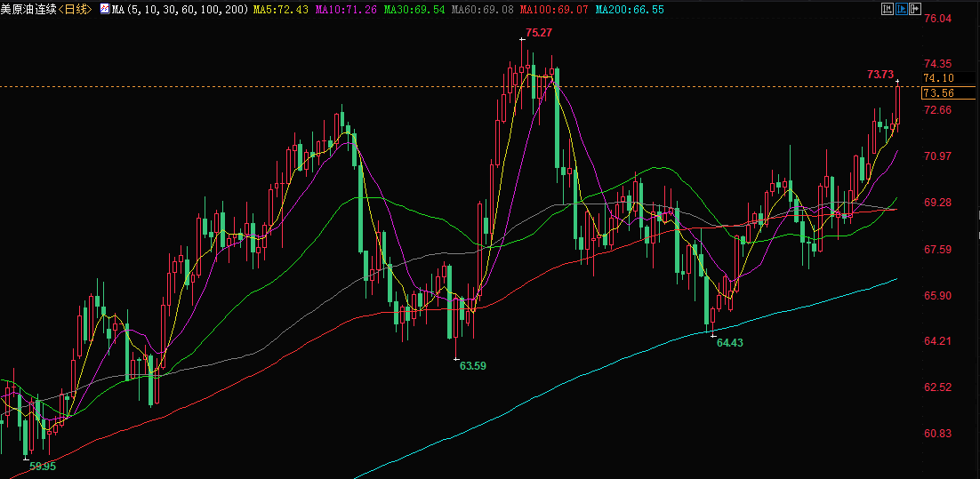
Task: Select the magenta MA10 legend label
Action: pos(348,9)
